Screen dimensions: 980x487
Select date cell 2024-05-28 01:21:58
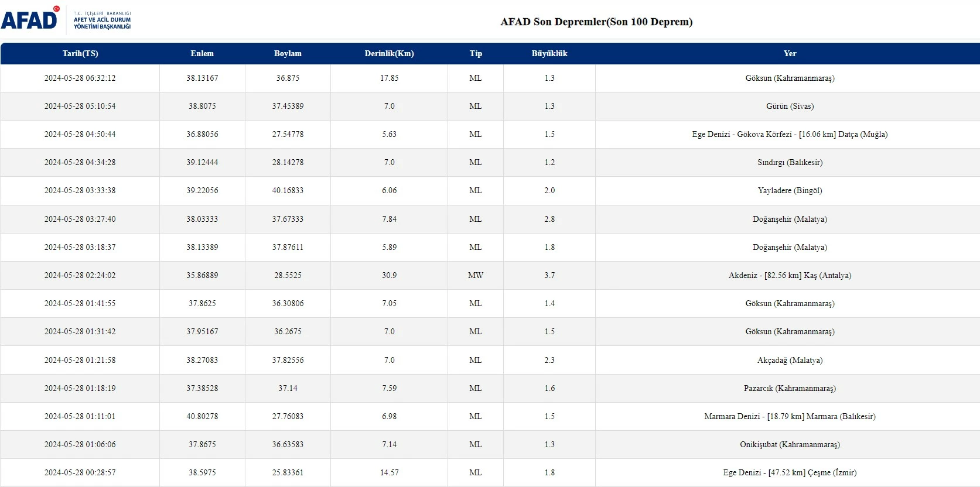[80, 360]
